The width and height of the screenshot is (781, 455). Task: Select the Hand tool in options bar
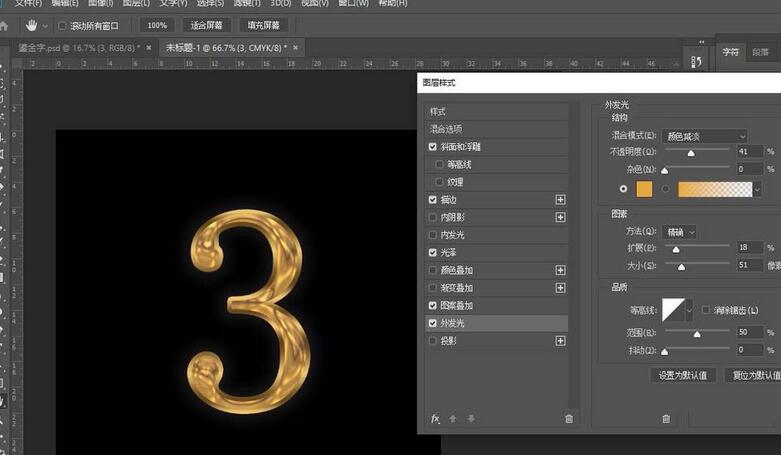(x=32, y=25)
